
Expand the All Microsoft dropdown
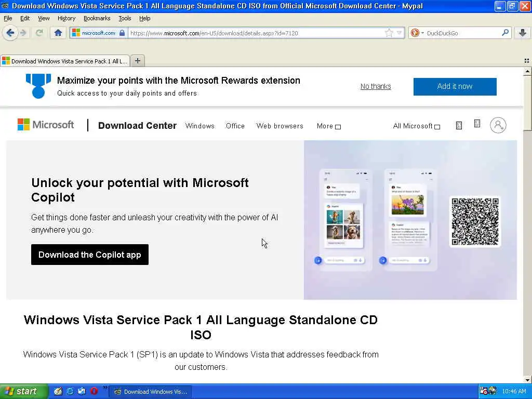point(416,126)
